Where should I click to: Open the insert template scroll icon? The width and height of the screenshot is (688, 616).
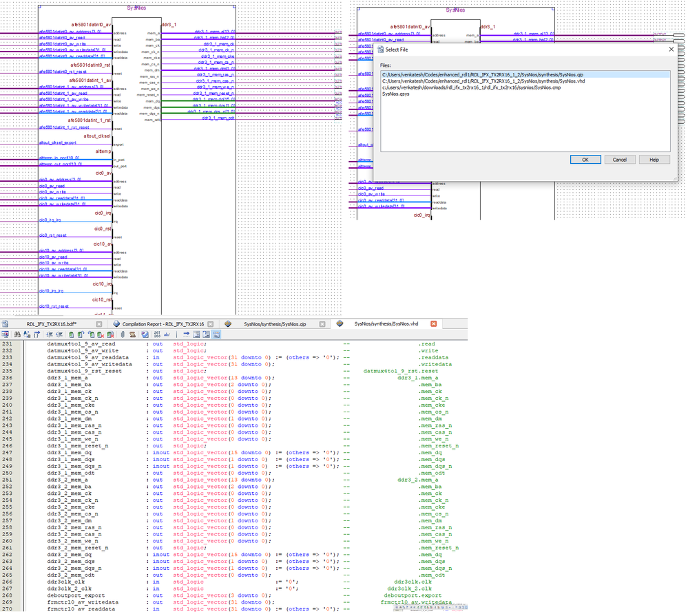pyautogui.click(x=132, y=334)
